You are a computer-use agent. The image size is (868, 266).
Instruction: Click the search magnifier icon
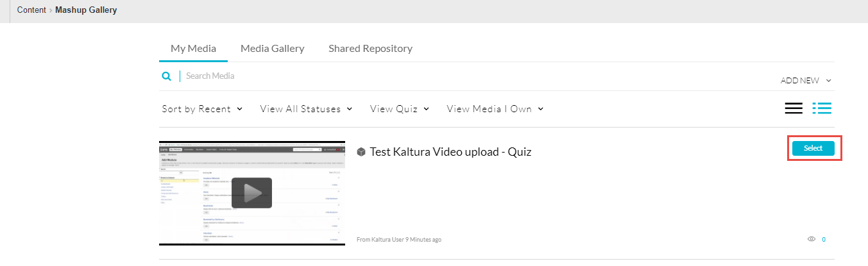[x=166, y=76]
